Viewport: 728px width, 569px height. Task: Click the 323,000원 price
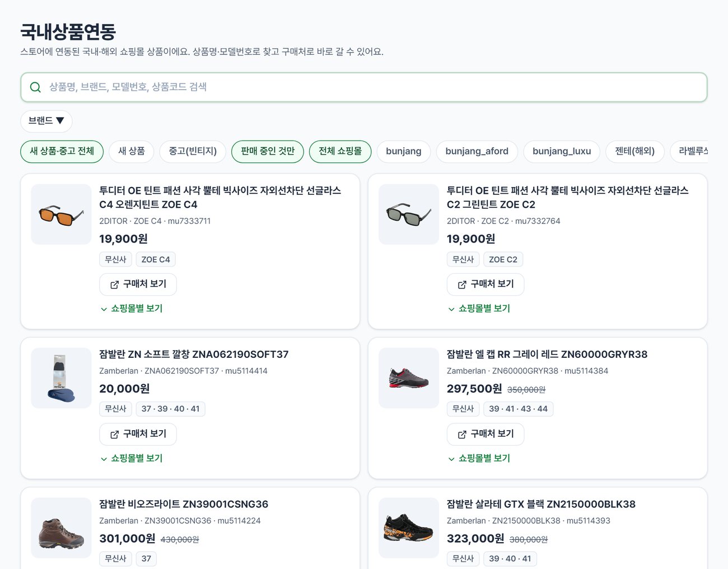(x=475, y=539)
